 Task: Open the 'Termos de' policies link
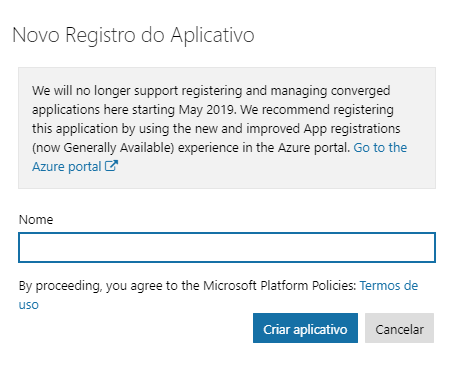pos(389,286)
